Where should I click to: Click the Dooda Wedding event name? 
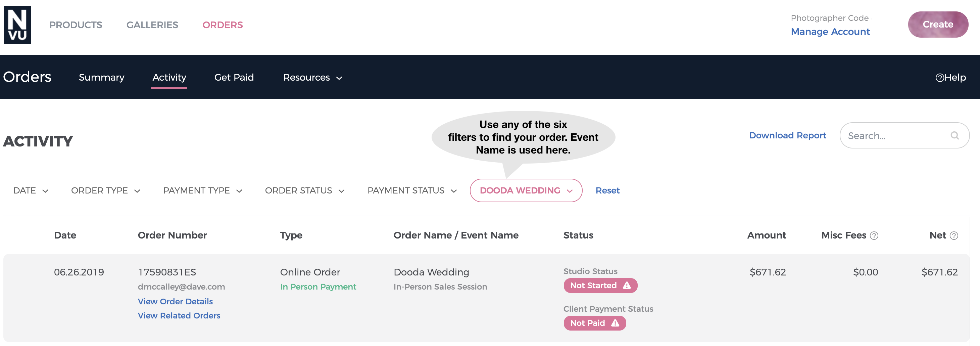pos(431,272)
